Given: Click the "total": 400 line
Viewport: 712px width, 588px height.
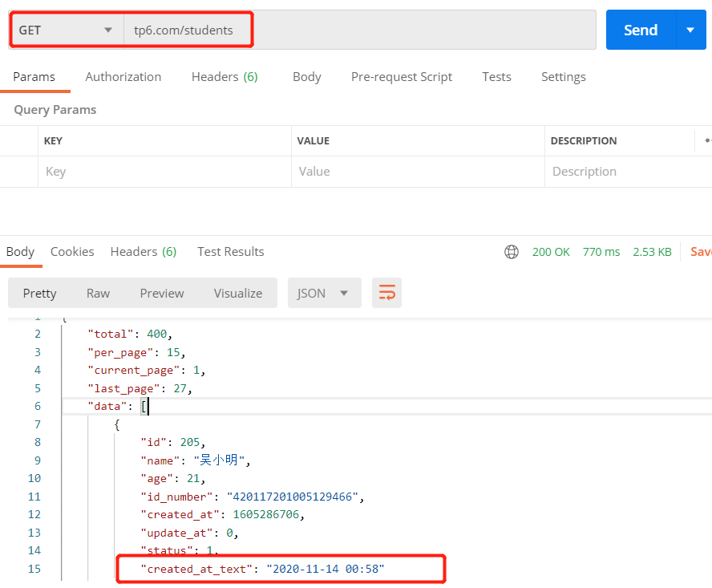Looking at the screenshot, I should 131,334.
